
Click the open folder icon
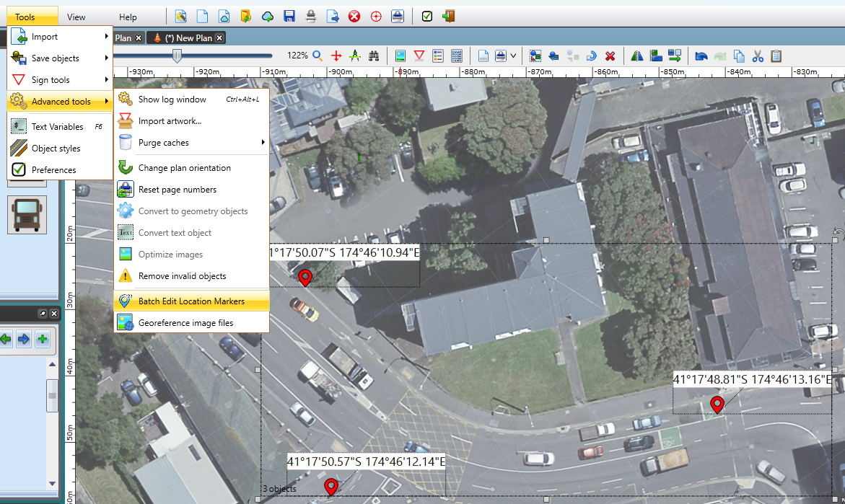pos(246,17)
